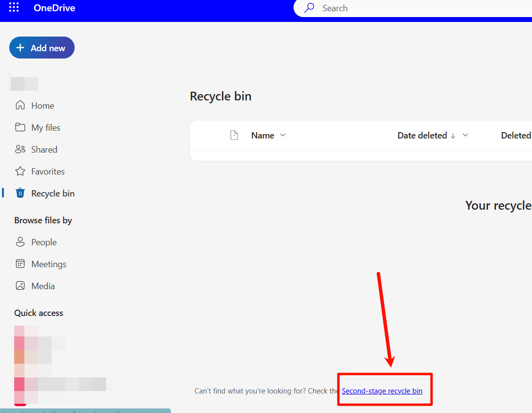
Task: Click the Deleted column header
Action: (516, 136)
